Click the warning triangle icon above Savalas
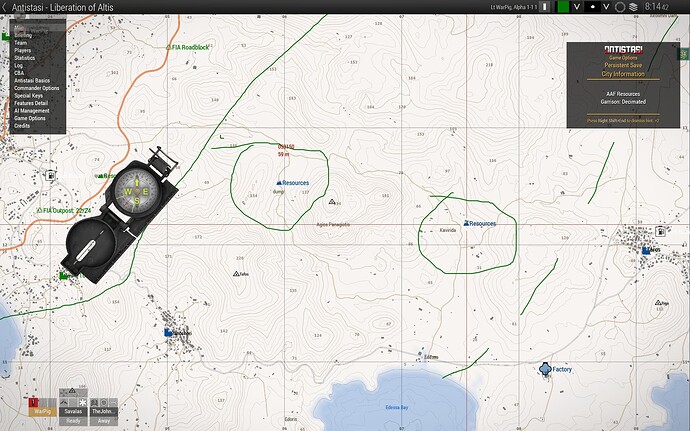The image size is (690, 431). coord(73,391)
